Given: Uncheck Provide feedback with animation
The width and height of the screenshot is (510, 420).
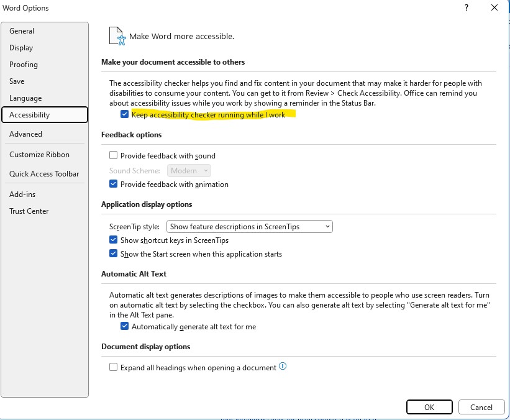Looking at the screenshot, I should (x=113, y=184).
